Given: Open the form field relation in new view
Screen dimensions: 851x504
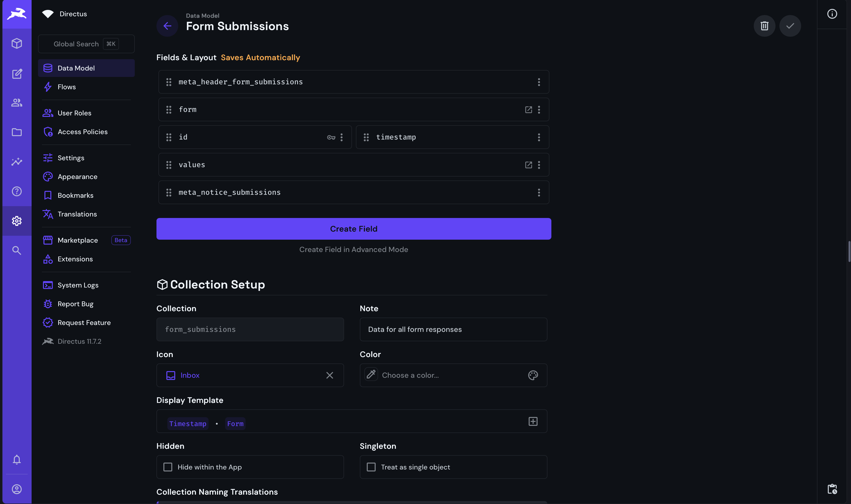Looking at the screenshot, I should tap(528, 109).
